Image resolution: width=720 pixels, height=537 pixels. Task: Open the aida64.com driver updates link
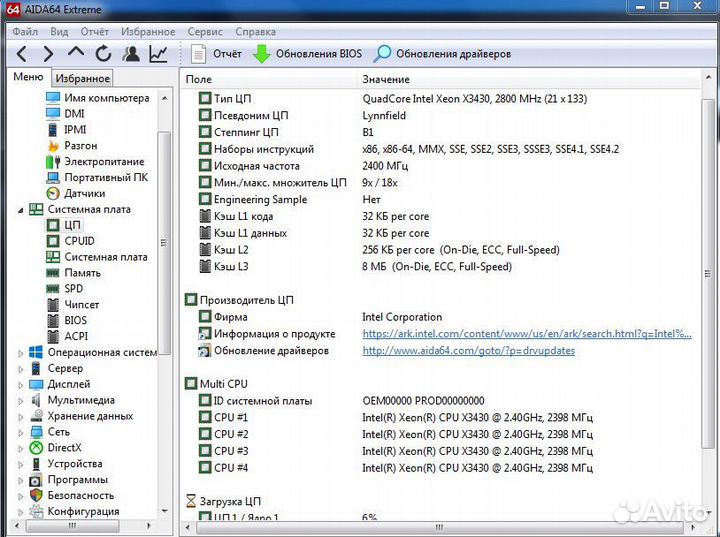(468, 351)
